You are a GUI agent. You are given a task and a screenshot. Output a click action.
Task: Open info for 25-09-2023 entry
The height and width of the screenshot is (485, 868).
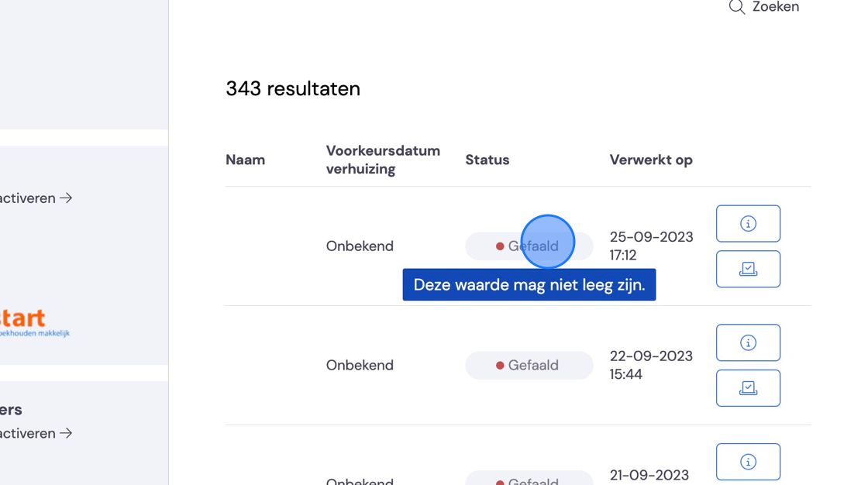pyautogui.click(x=748, y=224)
